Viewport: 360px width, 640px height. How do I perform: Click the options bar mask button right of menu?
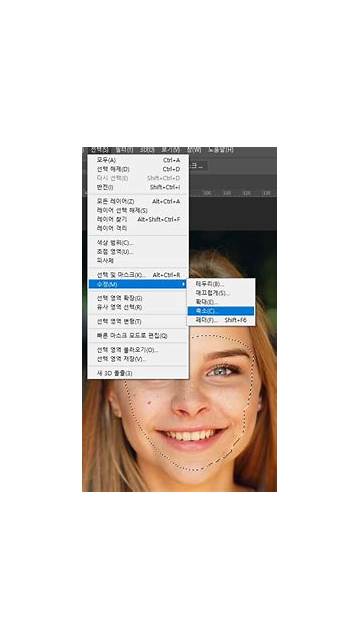point(198,165)
